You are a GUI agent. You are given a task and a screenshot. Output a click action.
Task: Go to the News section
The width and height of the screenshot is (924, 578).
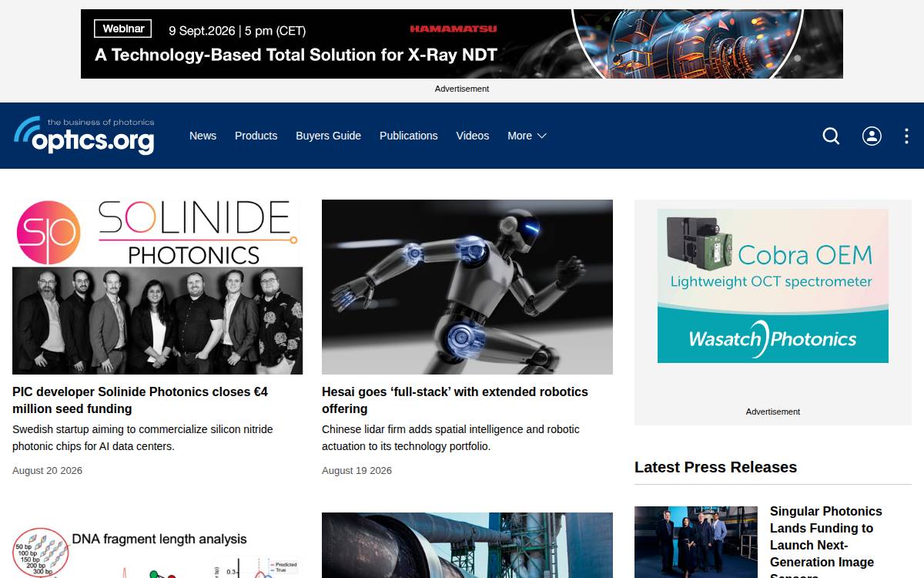pyautogui.click(x=203, y=136)
